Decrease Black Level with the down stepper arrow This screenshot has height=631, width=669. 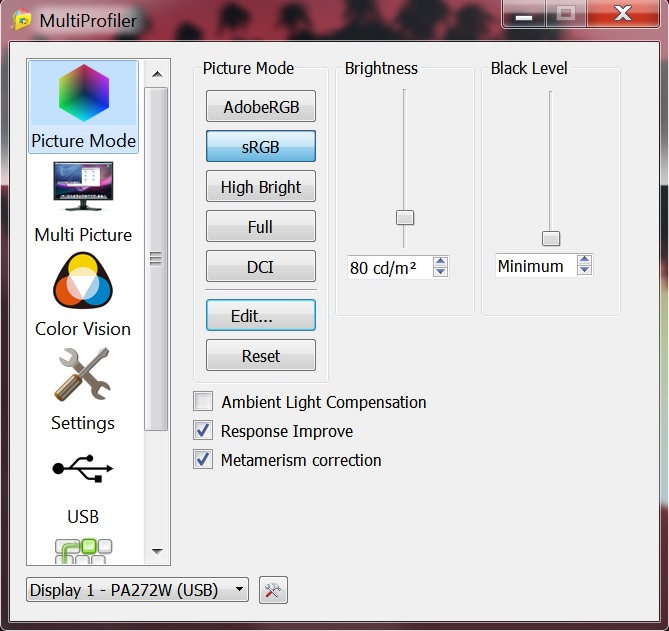[585, 271]
